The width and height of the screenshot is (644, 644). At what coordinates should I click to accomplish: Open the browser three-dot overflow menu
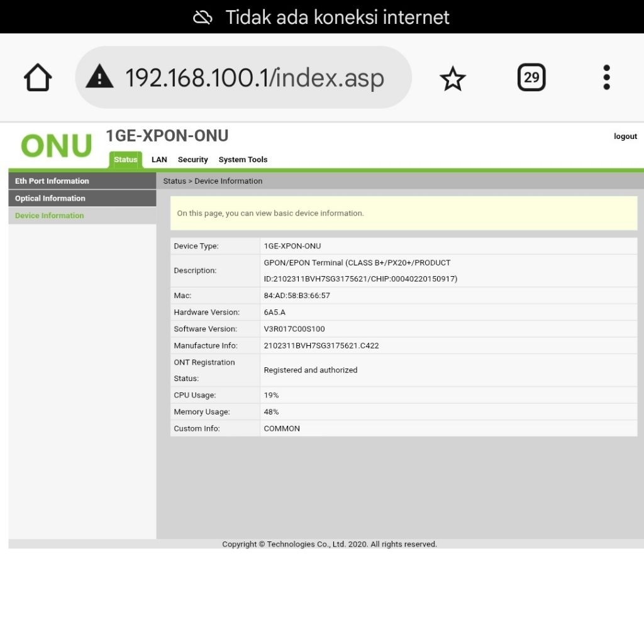(606, 77)
